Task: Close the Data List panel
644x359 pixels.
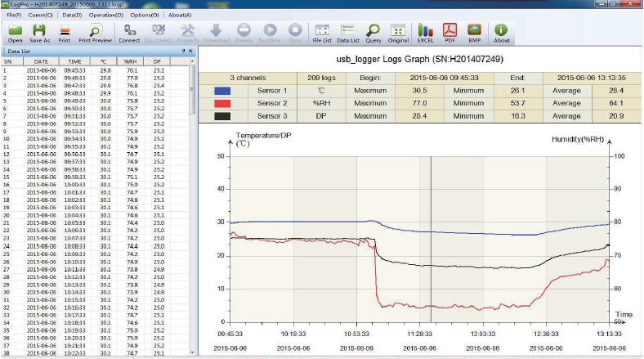Action: [x=190, y=51]
